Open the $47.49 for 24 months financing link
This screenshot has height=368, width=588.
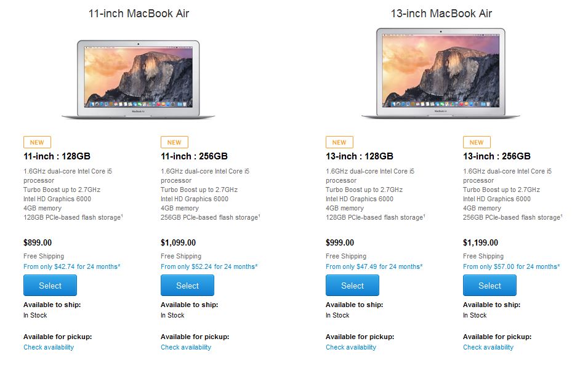[x=374, y=266]
